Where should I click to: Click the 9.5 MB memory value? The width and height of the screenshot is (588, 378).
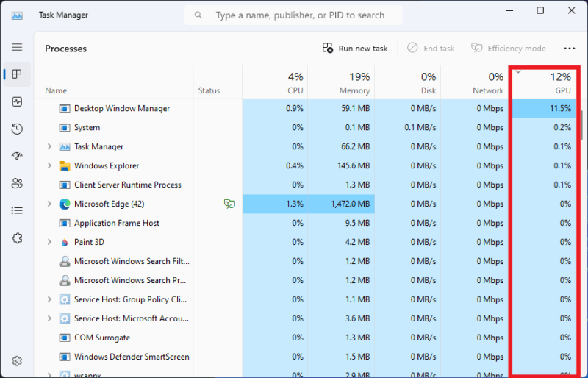357,223
